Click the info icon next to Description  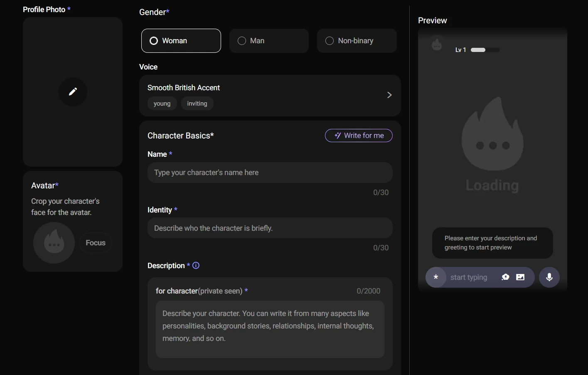pos(196,266)
